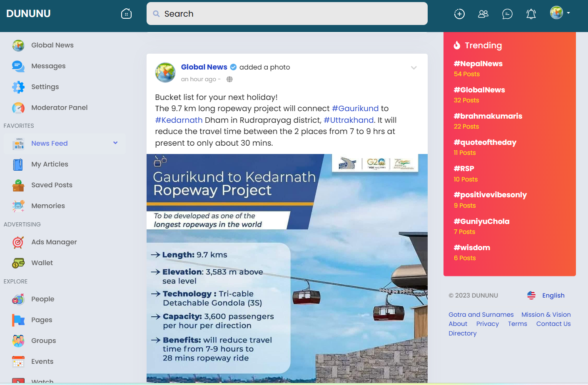This screenshot has width=588, height=385.
Task: Open the Mission & Vision footer link
Action: [x=546, y=315]
